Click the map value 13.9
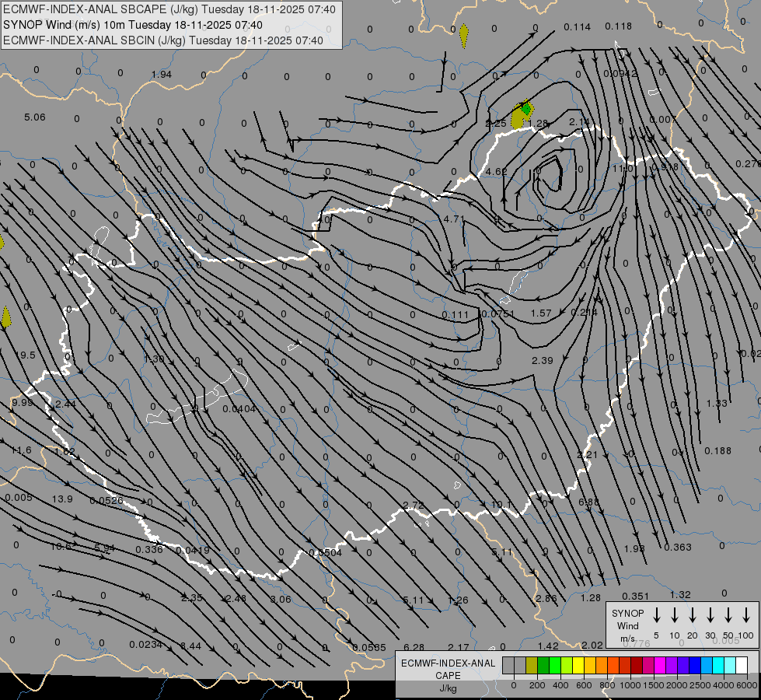Viewport: 761px width, 700px height. pos(62,499)
